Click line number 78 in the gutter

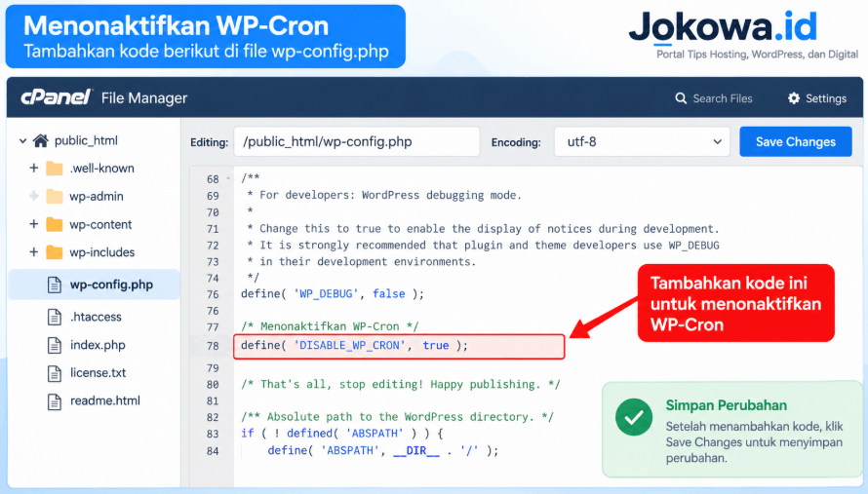[213, 346]
